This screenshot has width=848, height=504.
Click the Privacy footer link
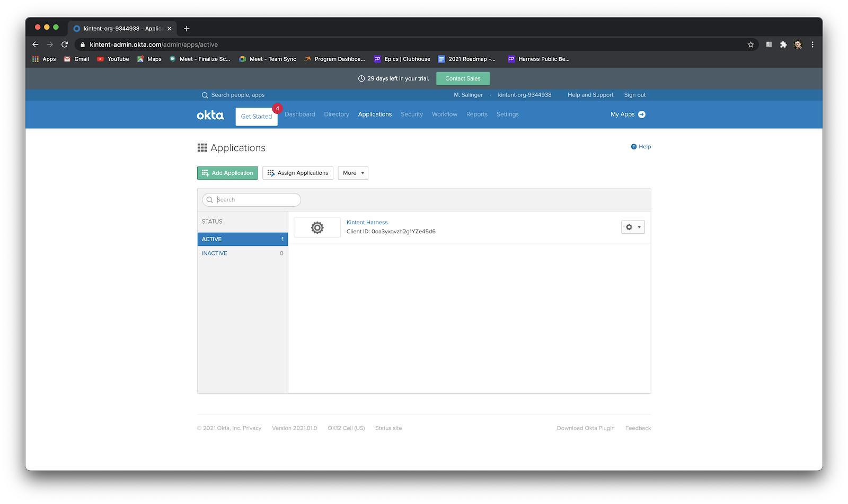[252, 428]
